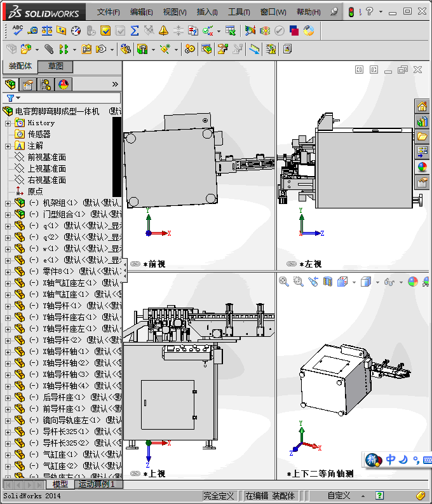Click the Section View icon

coord(328,282)
